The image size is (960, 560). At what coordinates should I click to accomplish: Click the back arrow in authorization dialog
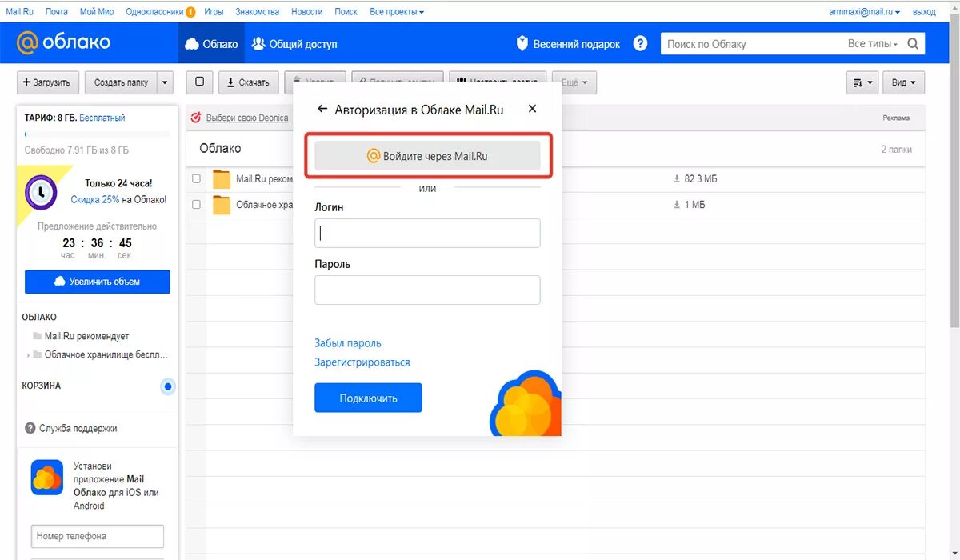tap(322, 109)
